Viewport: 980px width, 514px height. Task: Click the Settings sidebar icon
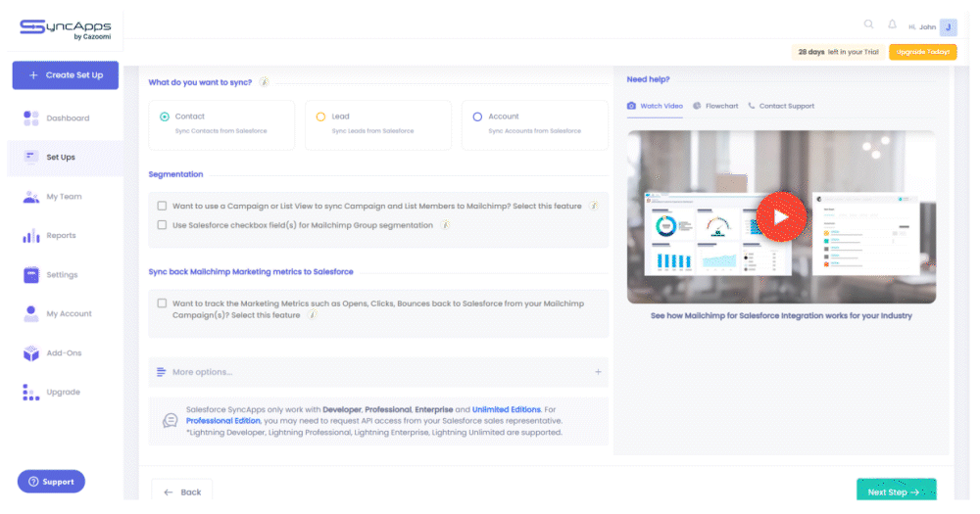tap(30, 275)
